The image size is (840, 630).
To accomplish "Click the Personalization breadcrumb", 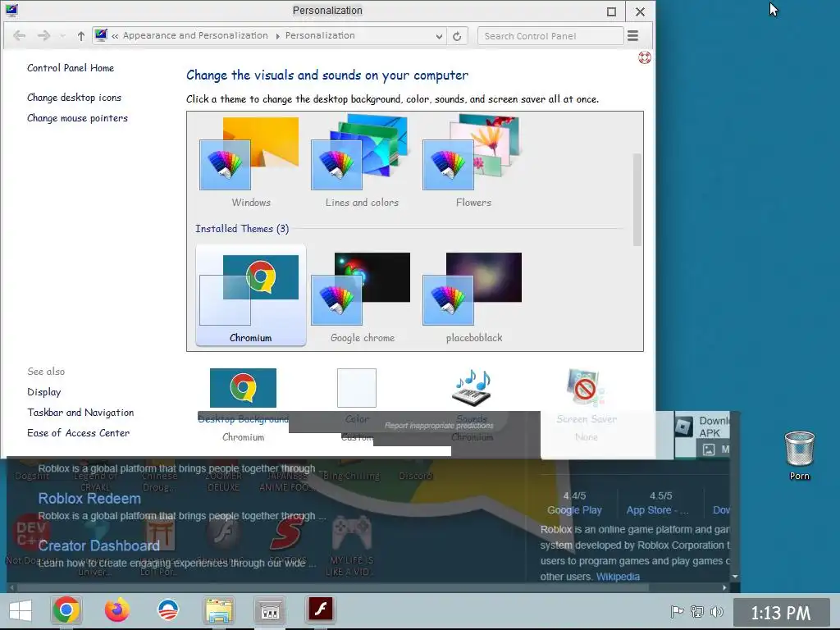I will tap(320, 35).
